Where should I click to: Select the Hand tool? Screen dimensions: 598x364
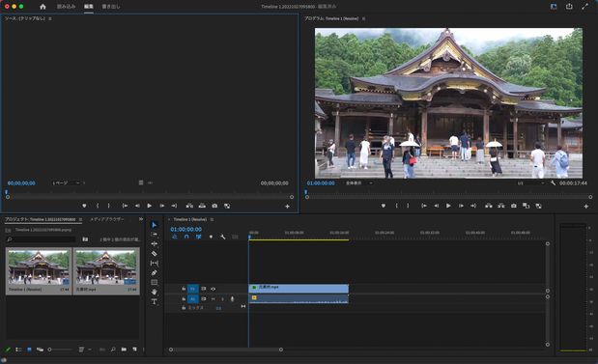point(154,292)
